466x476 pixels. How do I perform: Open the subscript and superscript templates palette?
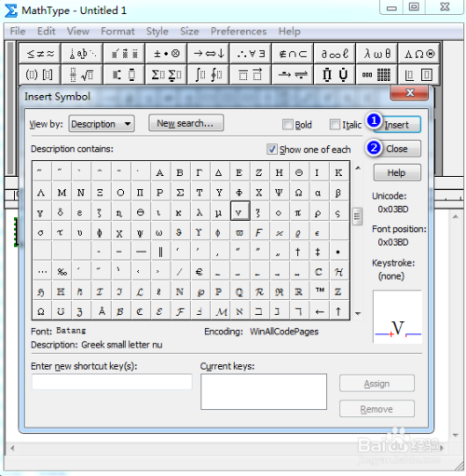pos(124,75)
